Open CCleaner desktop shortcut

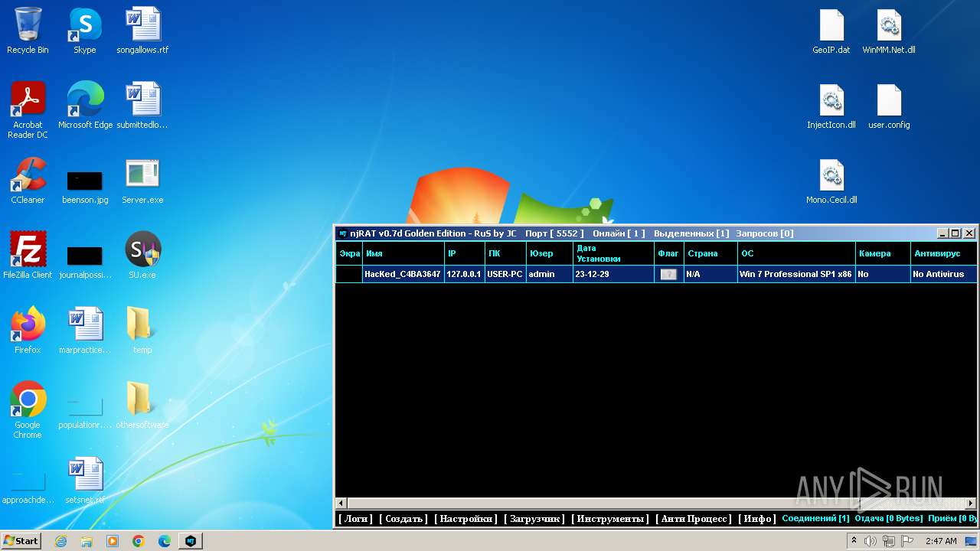pyautogui.click(x=28, y=181)
